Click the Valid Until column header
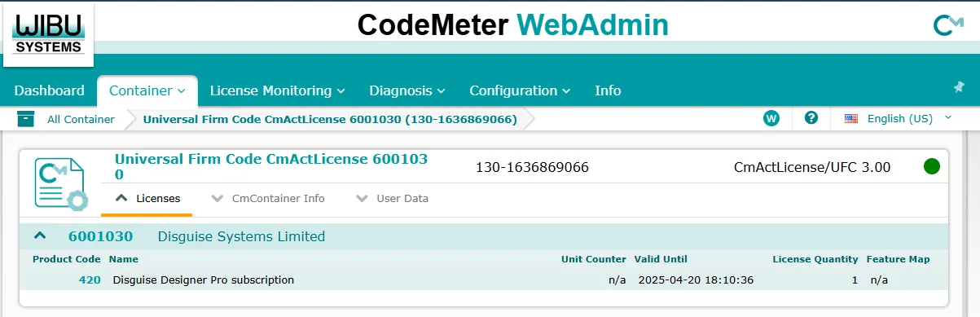Image resolution: width=980 pixels, height=317 pixels. pos(661,259)
